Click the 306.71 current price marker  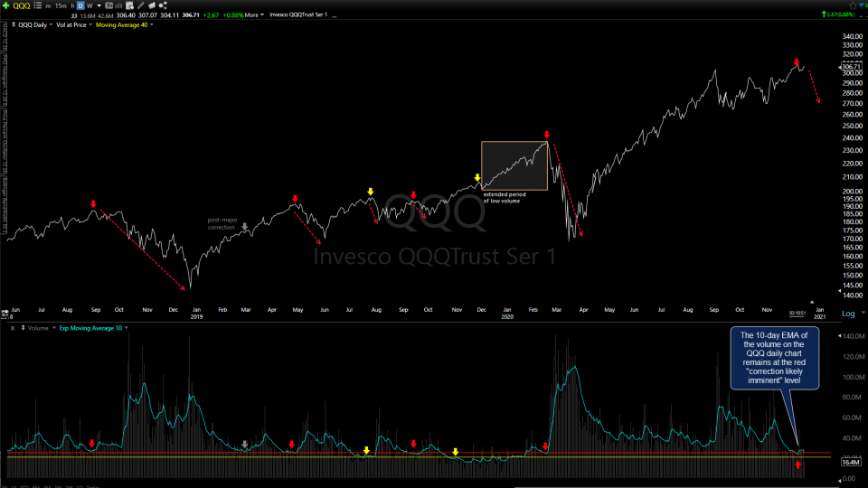point(851,66)
